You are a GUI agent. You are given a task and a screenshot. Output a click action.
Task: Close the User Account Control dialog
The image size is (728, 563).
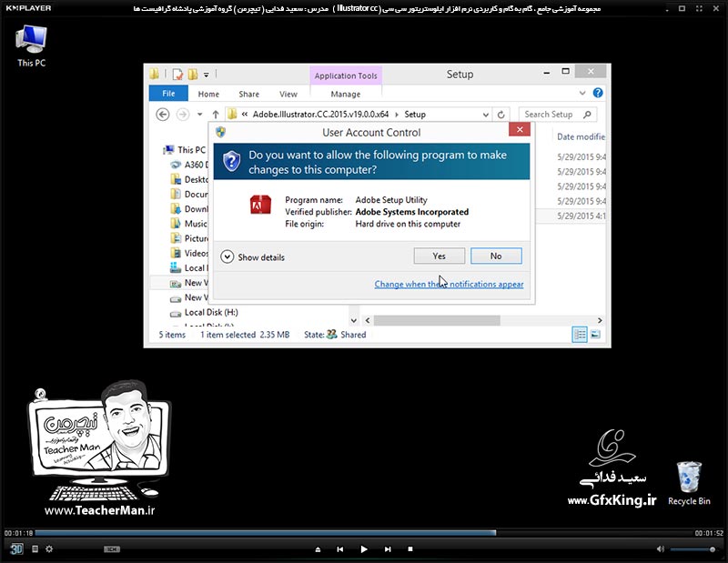tap(520, 129)
